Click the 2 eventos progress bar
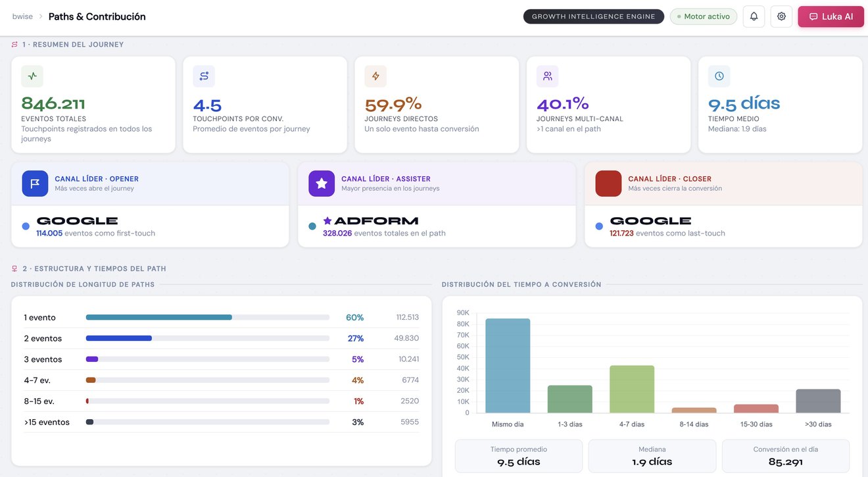Image resolution: width=868 pixels, height=477 pixels. (x=207, y=338)
